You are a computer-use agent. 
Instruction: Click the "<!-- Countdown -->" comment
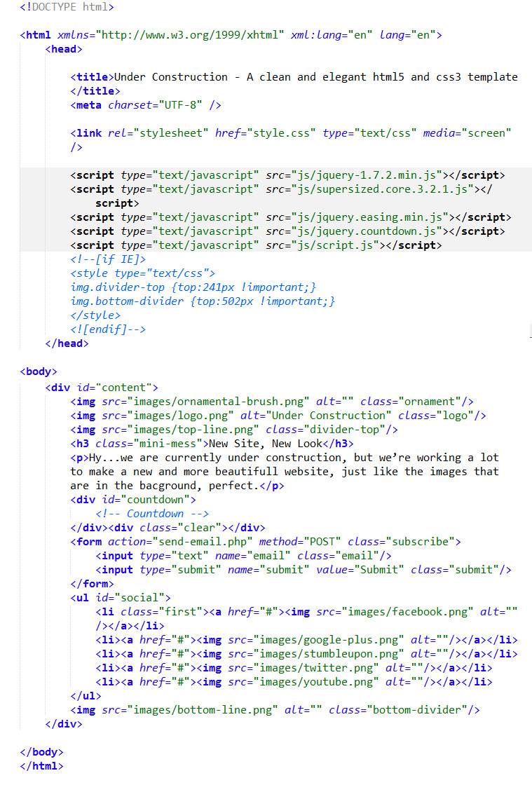pos(152,514)
